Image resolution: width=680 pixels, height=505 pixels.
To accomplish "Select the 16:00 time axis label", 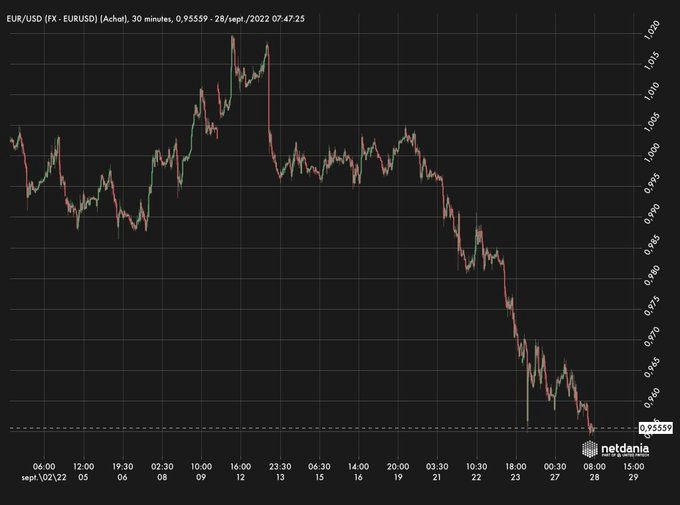I will pyautogui.click(x=240, y=466).
